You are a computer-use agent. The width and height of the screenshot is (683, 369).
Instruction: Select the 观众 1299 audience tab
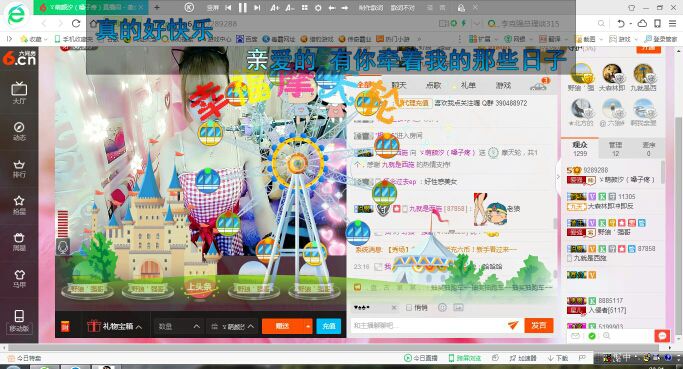[580, 149]
